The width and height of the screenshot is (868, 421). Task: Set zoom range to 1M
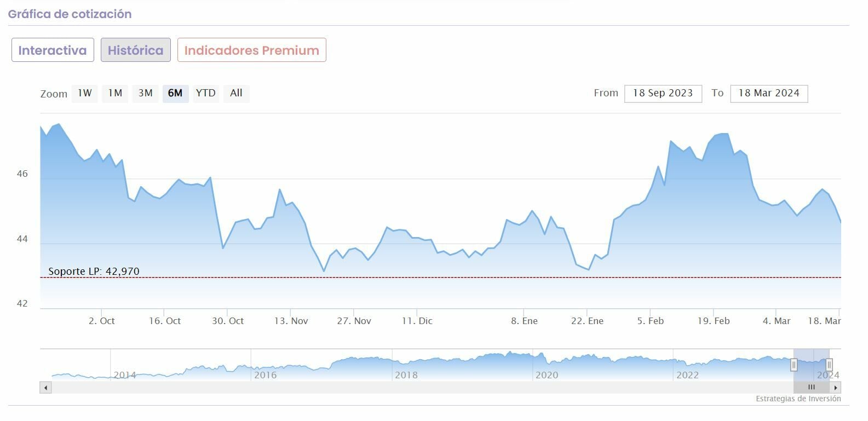tap(115, 93)
